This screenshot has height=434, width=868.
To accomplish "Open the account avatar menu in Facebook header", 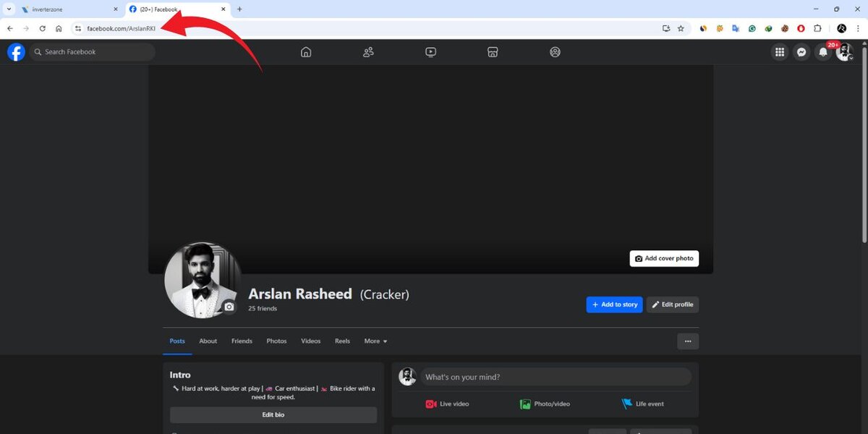I will point(845,52).
